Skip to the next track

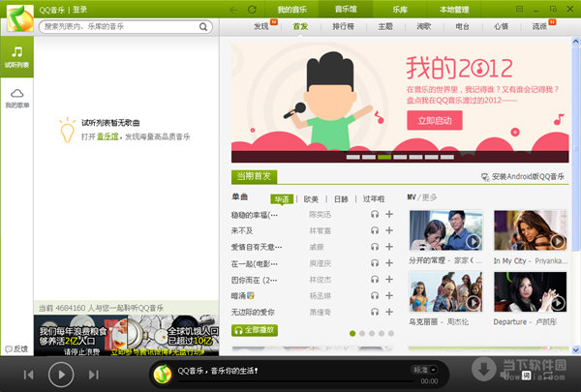[x=93, y=375]
